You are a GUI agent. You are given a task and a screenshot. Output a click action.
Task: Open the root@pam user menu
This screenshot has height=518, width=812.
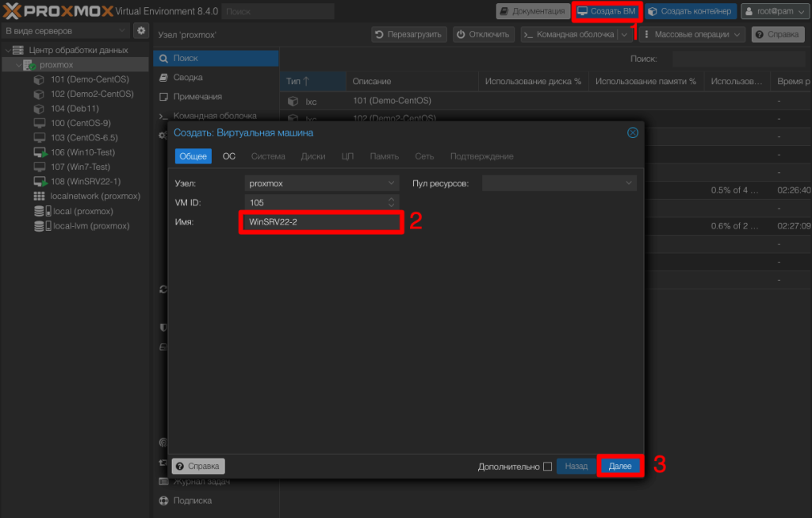coord(772,11)
